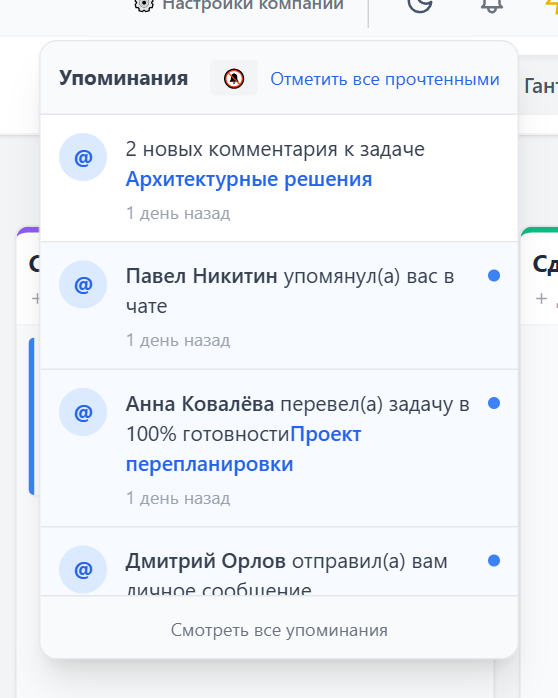Click unread dot on Дмитрий Орлов notification
This screenshot has height=698, width=558.
coord(494,560)
